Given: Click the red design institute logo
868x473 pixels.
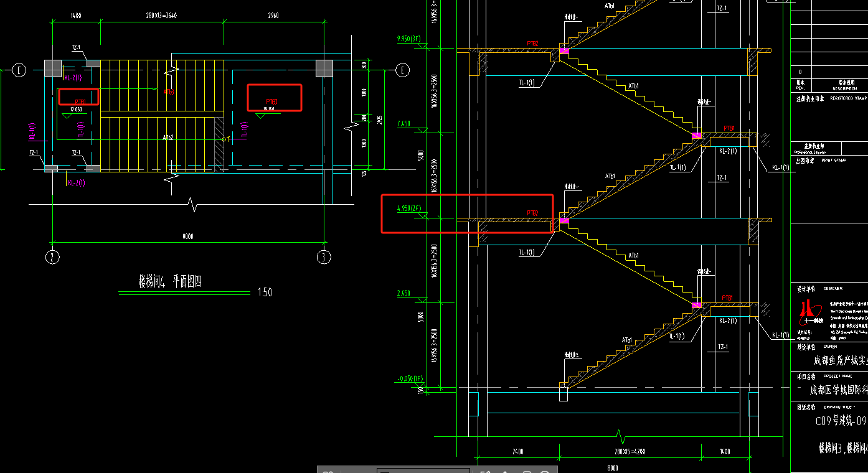Looking at the screenshot, I should tap(810, 314).
